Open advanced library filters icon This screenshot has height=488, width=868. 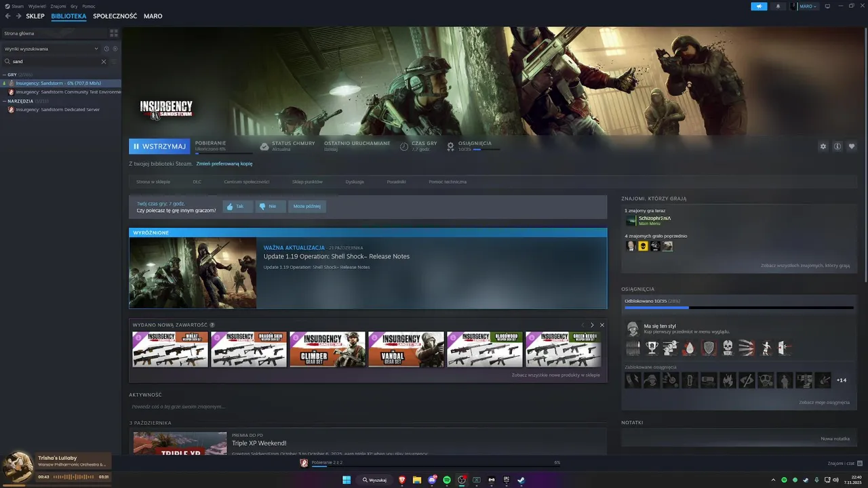114,61
